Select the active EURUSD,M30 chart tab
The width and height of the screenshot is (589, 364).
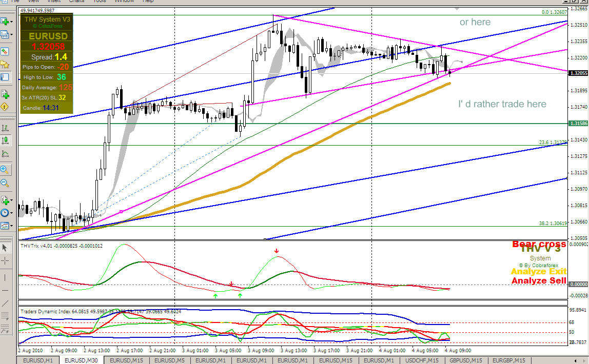81,360
